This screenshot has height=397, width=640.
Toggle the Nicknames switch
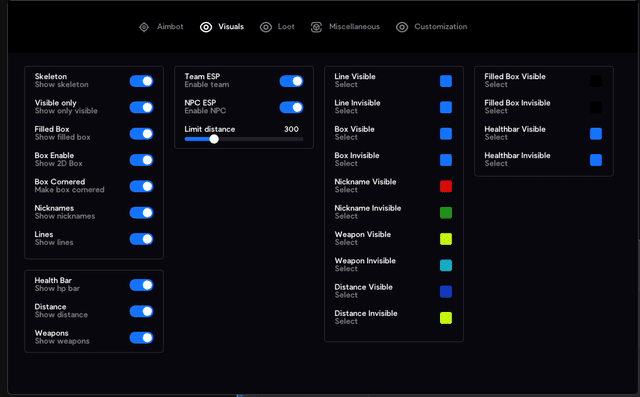tap(141, 213)
